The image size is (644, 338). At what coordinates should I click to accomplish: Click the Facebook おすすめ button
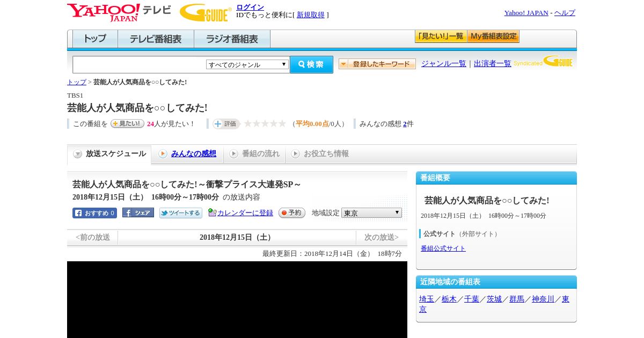pyautogui.click(x=94, y=213)
